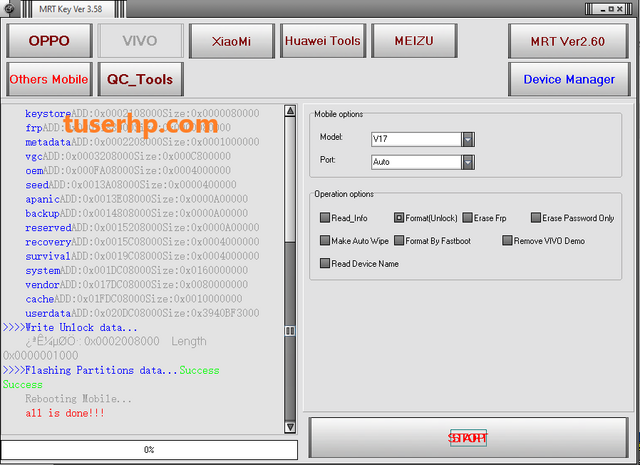Click the MRT Key Ver 3.58 title tab
Viewport: 640px width, 465px height.
pos(71,9)
